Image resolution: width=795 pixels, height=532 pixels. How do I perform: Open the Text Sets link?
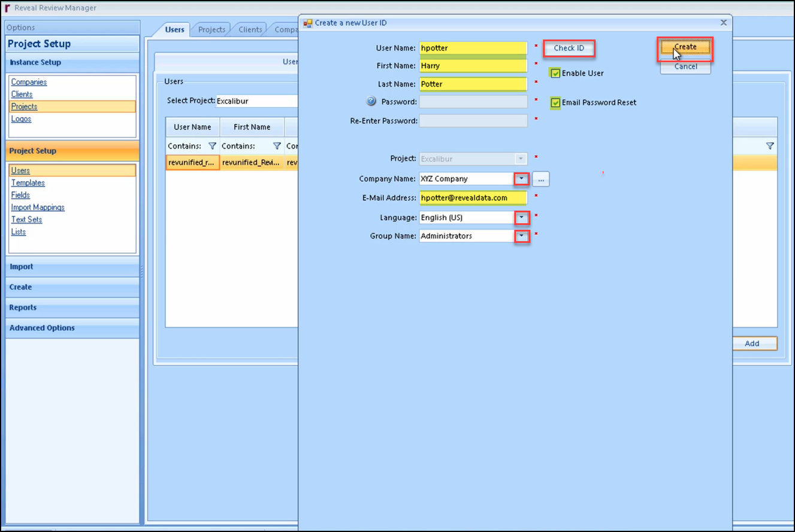click(26, 219)
